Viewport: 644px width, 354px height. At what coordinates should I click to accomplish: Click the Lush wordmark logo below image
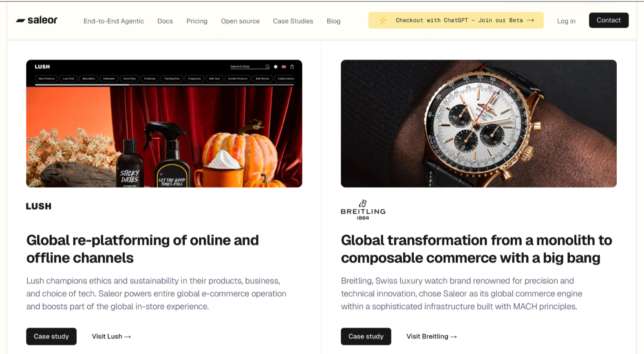click(x=39, y=206)
